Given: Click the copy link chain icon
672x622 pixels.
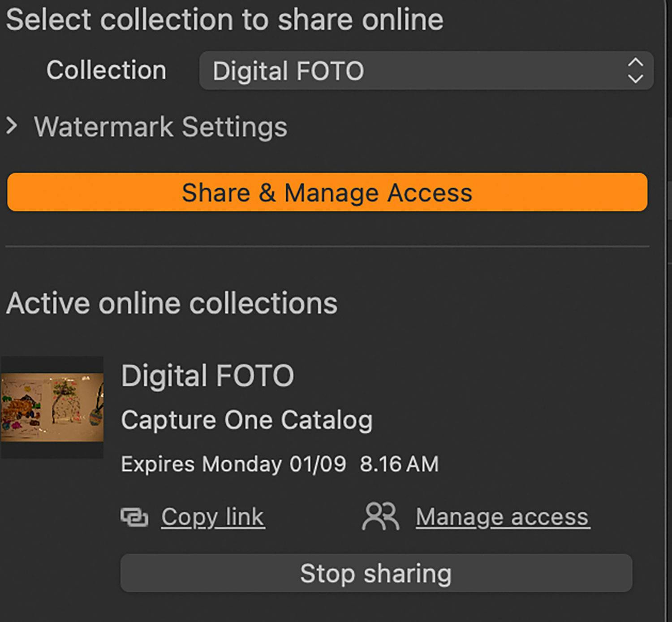Looking at the screenshot, I should point(134,518).
